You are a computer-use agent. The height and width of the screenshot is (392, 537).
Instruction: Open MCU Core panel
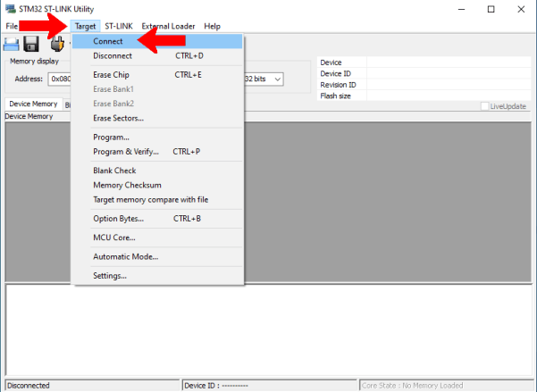coord(114,238)
